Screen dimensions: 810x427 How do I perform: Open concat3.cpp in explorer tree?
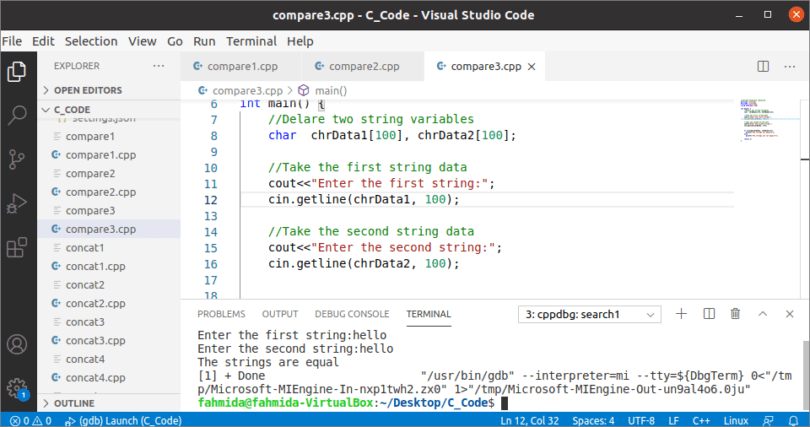(109, 341)
